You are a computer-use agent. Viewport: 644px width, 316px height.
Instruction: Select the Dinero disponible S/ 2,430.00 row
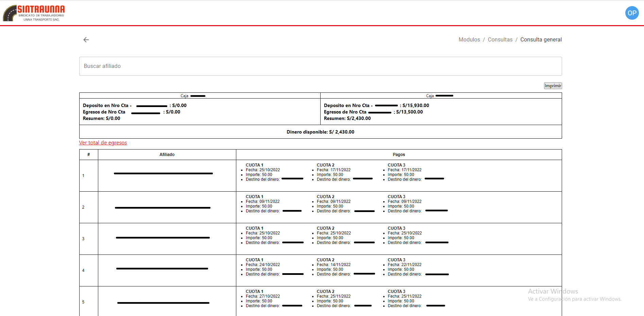320,132
